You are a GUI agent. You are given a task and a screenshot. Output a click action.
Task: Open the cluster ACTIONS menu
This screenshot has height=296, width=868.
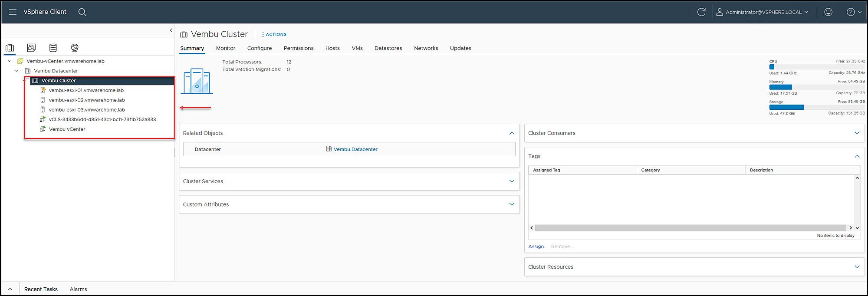(x=274, y=34)
